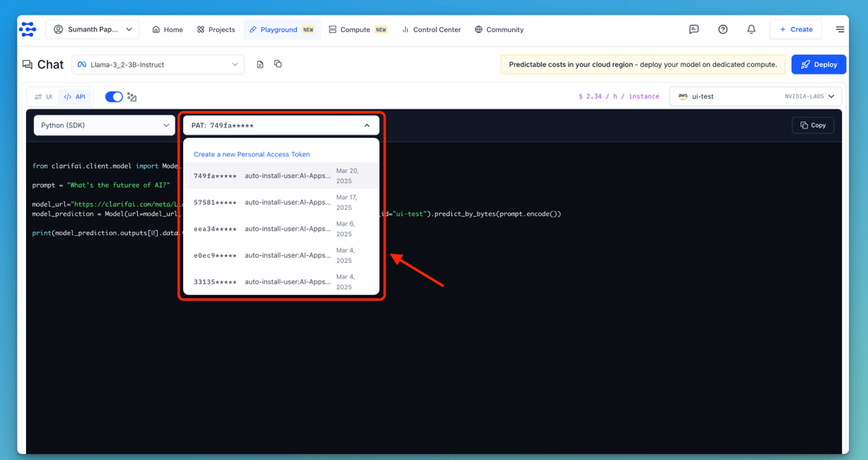Go to the Projects tab

point(215,30)
